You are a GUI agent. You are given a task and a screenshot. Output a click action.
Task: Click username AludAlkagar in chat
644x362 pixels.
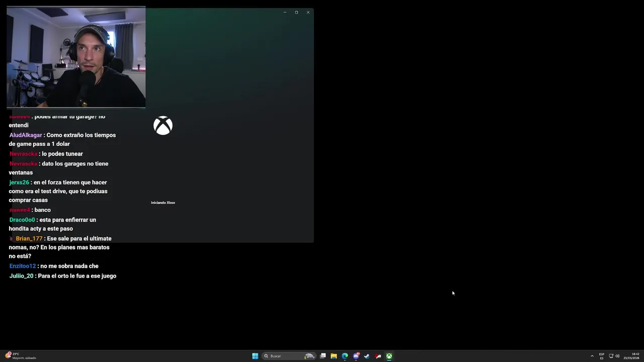tap(26, 135)
